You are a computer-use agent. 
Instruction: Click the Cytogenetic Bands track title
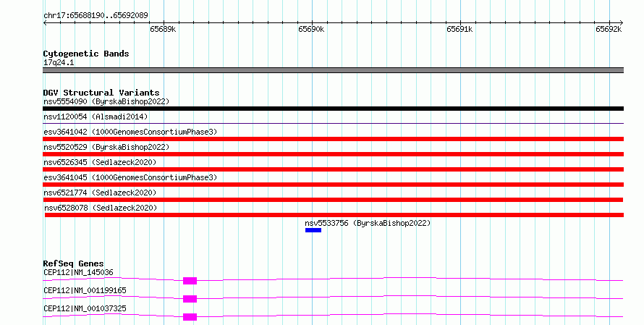[x=86, y=54]
